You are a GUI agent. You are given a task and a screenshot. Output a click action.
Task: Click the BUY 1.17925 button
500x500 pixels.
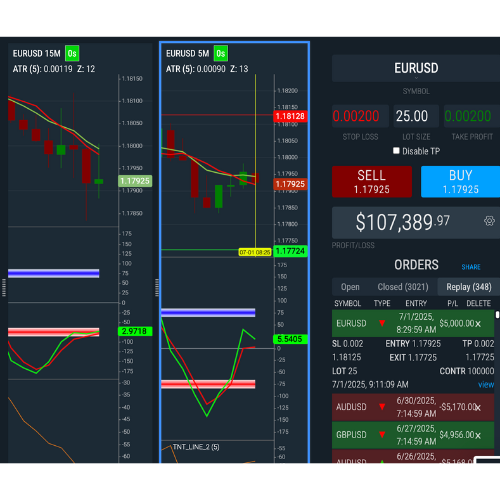(x=460, y=182)
